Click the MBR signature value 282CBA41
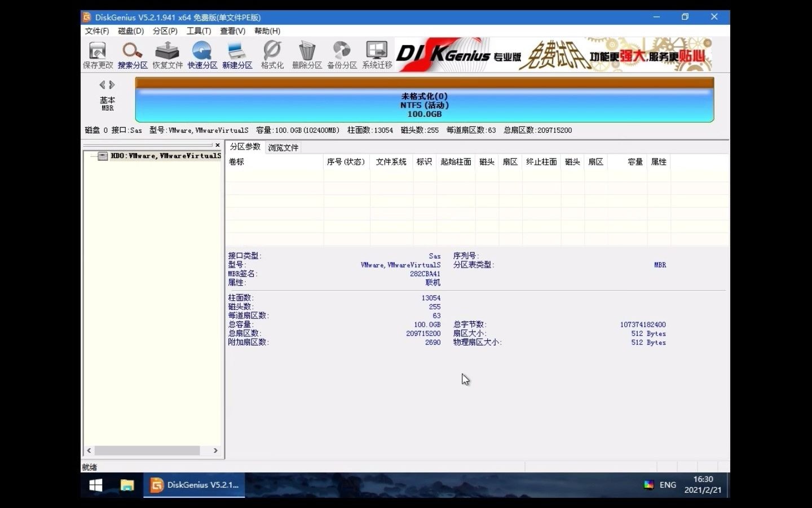812x508 pixels. click(x=425, y=274)
